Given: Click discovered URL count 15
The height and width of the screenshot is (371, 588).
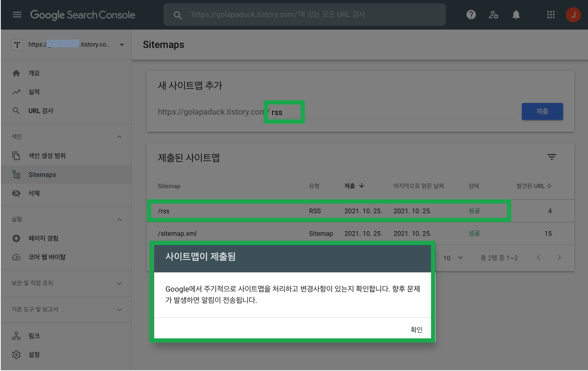Looking at the screenshot, I should pos(548,234).
